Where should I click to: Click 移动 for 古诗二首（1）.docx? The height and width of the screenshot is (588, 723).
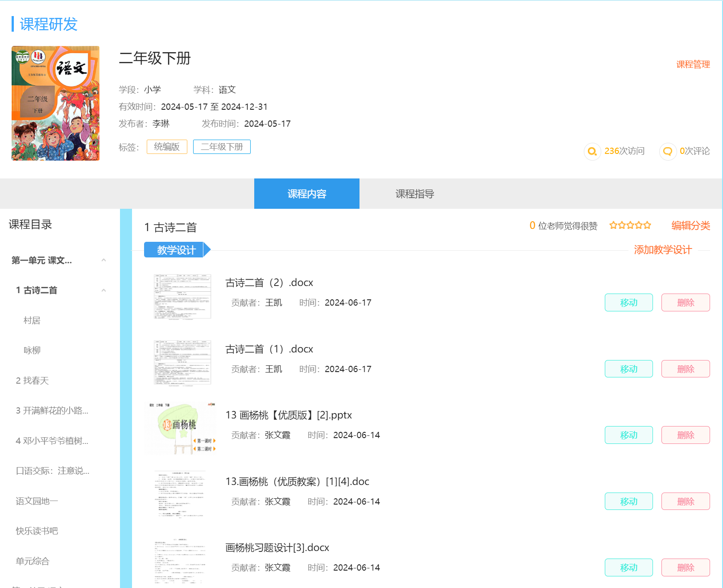click(x=629, y=369)
